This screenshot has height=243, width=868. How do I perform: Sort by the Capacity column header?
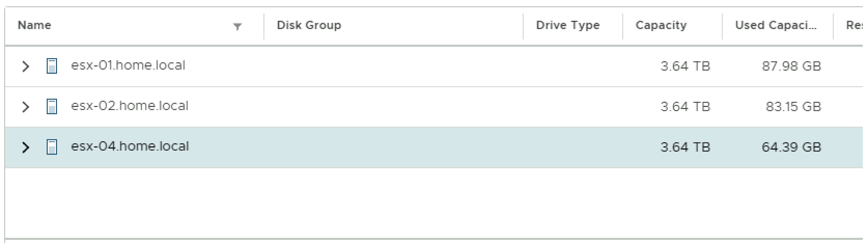click(x=661, y=25)
